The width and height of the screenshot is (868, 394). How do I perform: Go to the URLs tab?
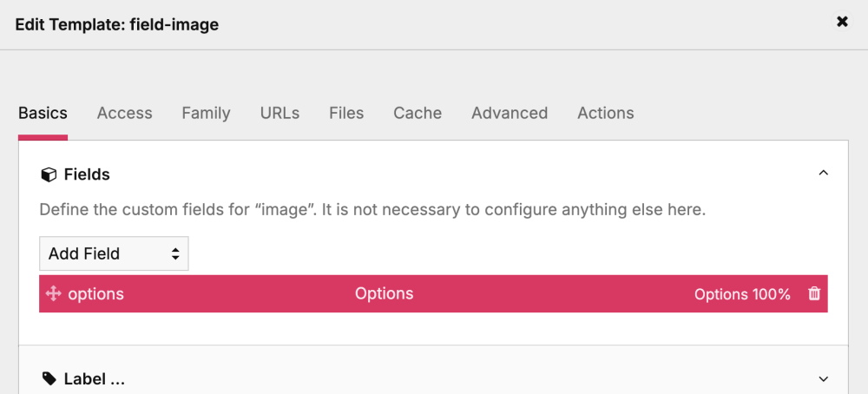coord(279,113)
